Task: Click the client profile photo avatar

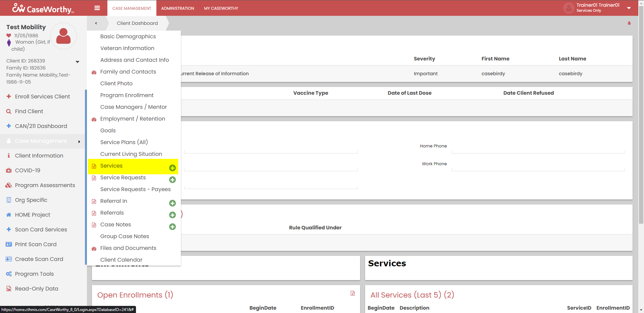Action: [63, 36]
